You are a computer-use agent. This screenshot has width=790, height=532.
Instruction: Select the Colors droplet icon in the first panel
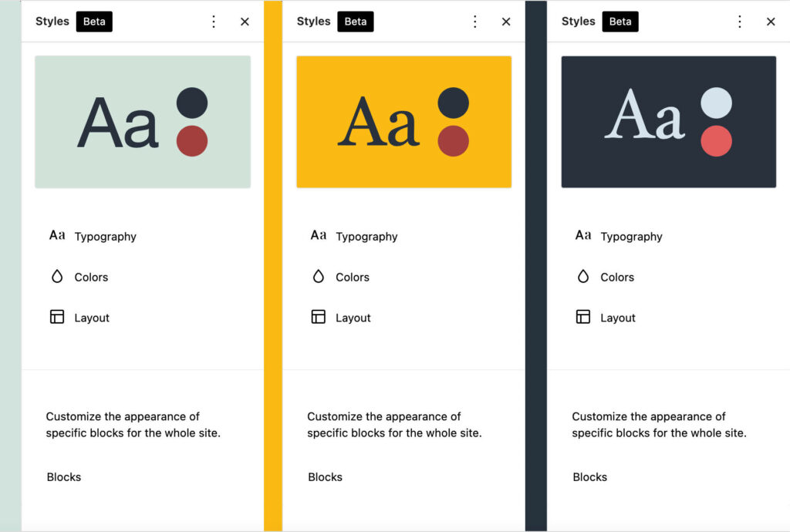coord(58,276)
